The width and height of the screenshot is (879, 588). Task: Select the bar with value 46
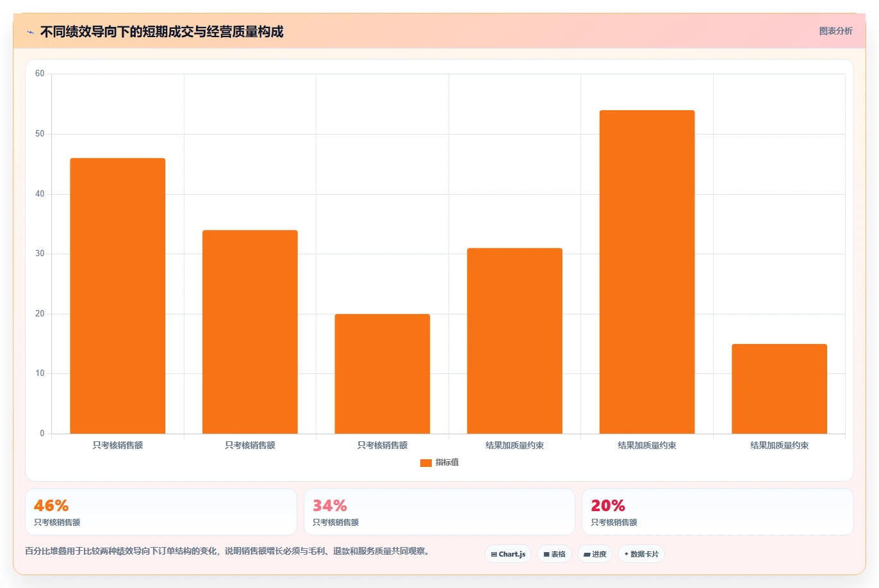pyautogui.click(x=118, y=296)
